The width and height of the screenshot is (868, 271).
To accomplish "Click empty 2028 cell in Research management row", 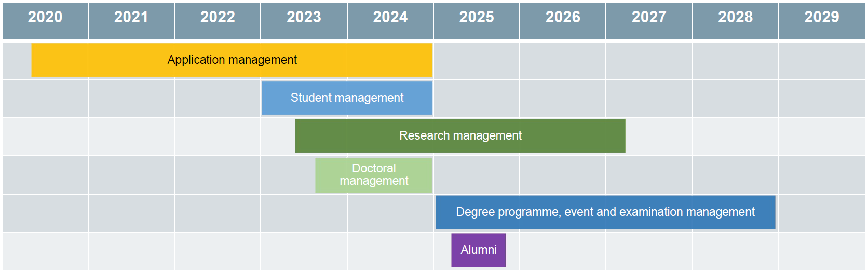I will [x=736, y=137].
